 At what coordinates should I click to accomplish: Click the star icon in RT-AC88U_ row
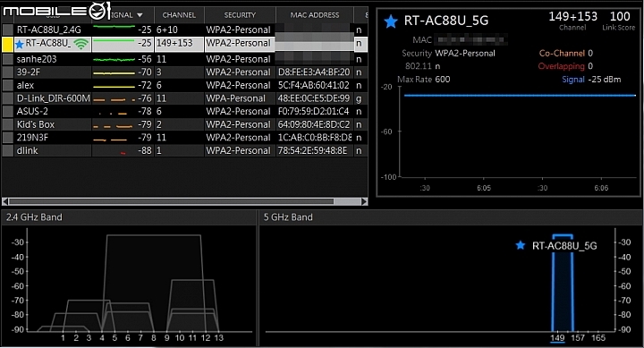(20, 44)
